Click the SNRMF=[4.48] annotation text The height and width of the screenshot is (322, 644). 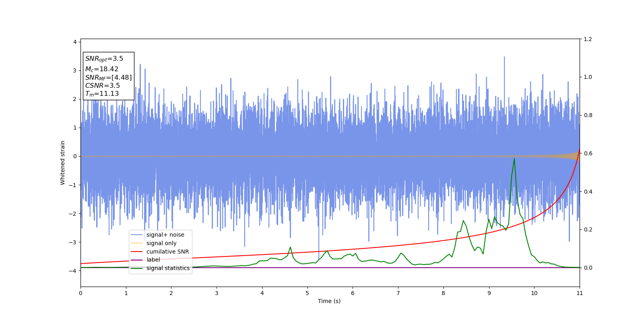[108, 78]
